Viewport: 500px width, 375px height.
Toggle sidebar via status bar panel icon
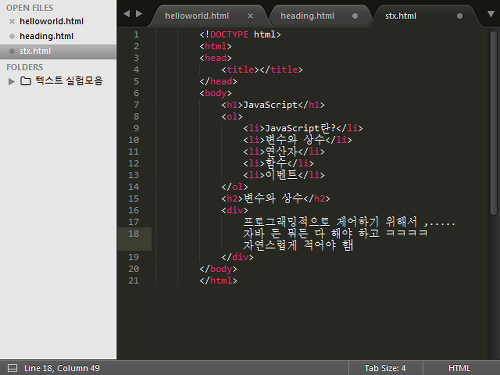pyautogui.click(x=12, y=368)
